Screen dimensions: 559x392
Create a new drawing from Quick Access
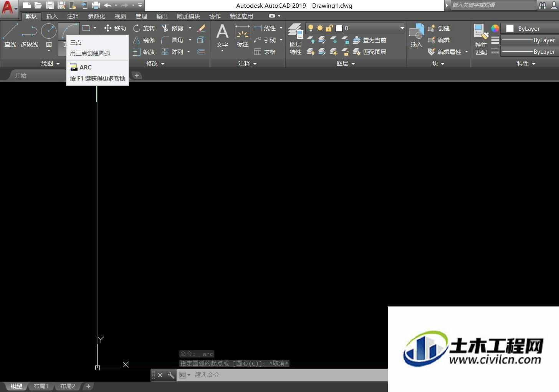[x=26, y=5]
